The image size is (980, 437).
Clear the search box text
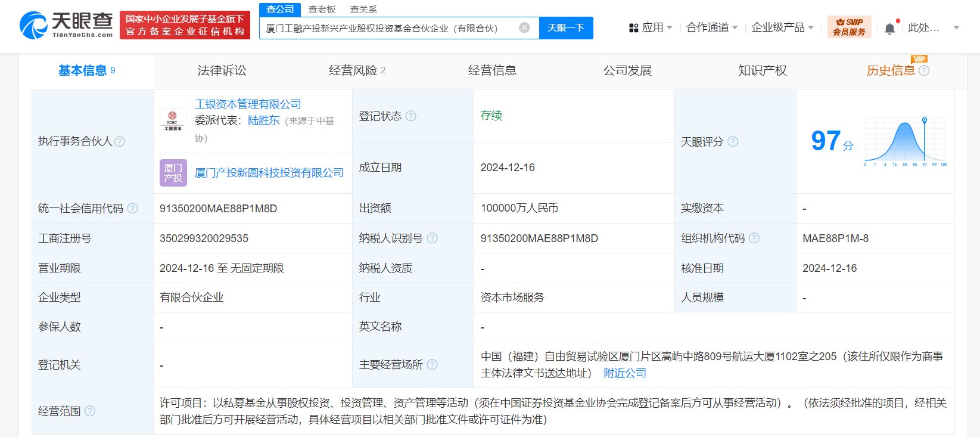524,28
